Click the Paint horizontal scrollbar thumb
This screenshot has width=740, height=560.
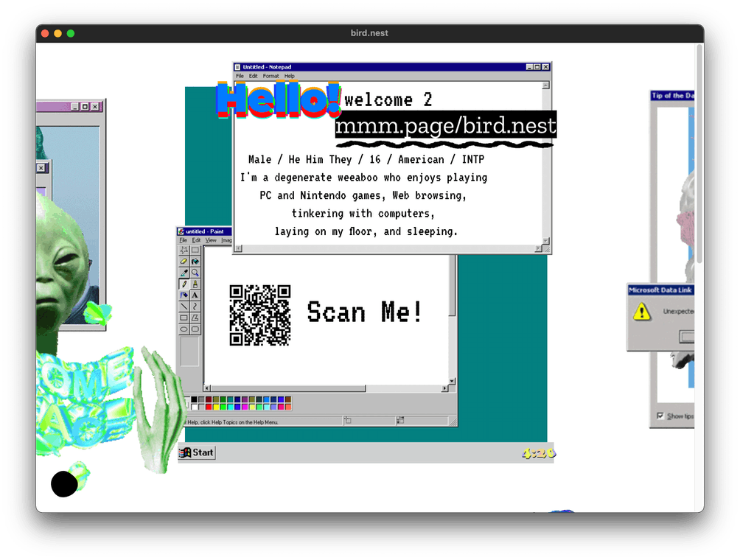coord(288,388)
